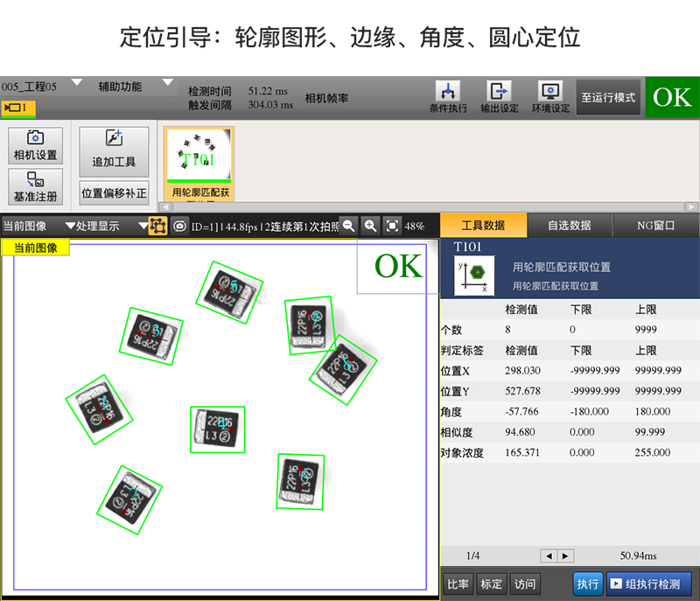Screen dimensions: 700x601
Task: Expand the 辅助功能 auxiliary functions dropdown
Action: [x=131, y=86]
